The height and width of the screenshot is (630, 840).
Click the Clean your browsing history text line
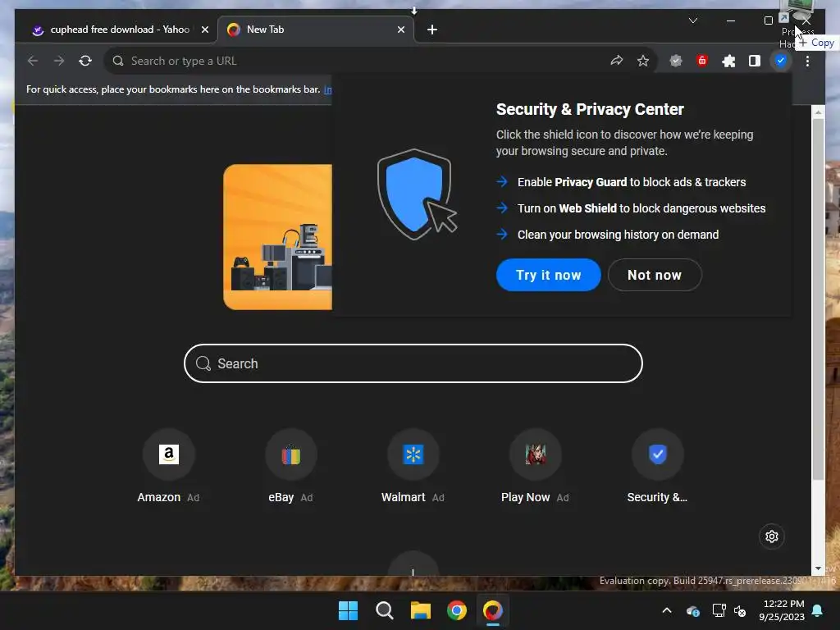pyautogui.click(x=618, y=235)
